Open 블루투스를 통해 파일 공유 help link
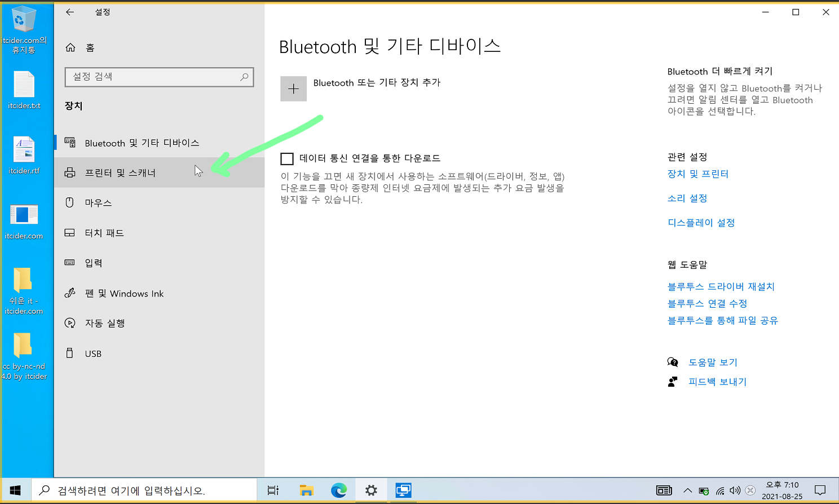 pos(723,321)
